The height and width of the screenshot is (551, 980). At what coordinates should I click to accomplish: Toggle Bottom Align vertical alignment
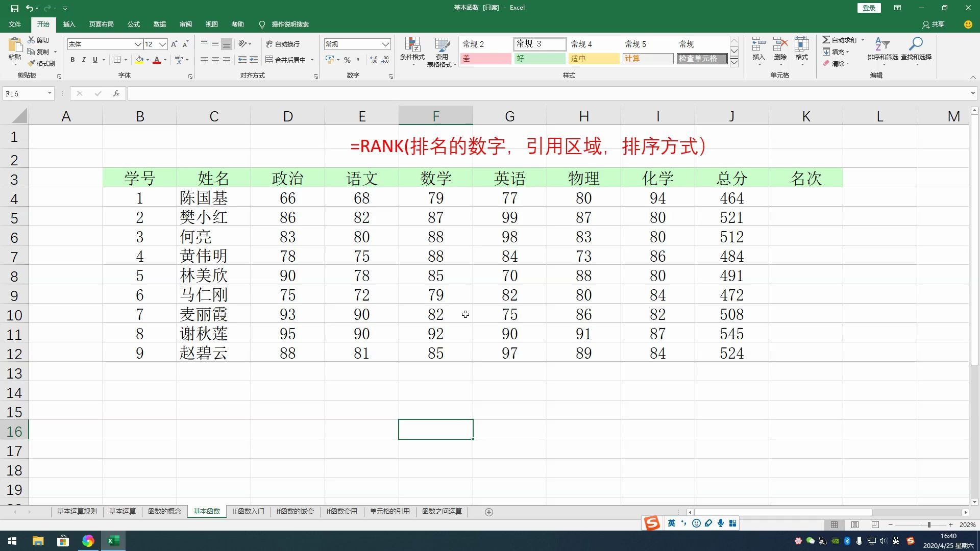coord(227,44)
